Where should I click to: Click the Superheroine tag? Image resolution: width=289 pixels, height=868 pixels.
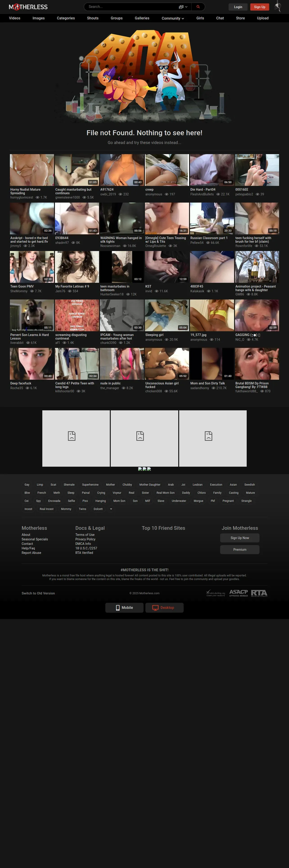[90, 484]
